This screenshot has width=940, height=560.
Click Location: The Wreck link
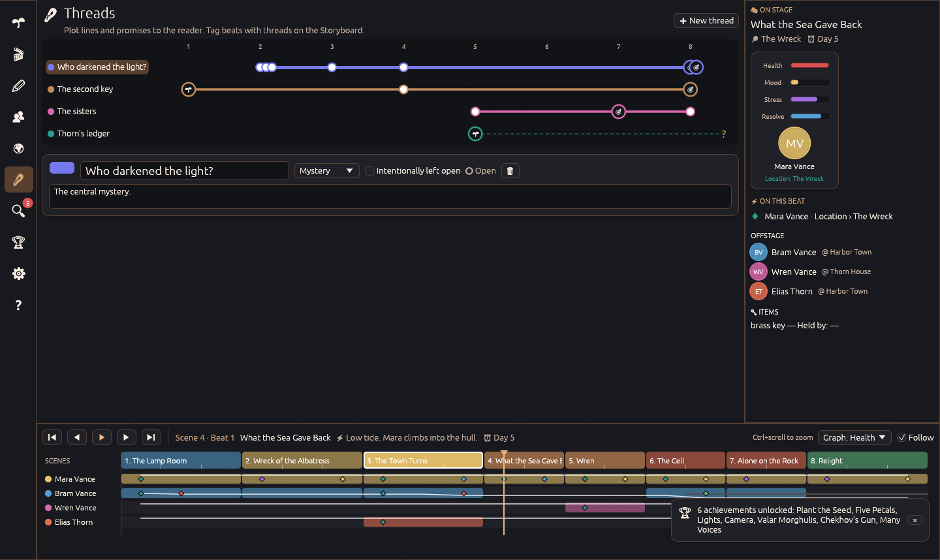(794, 179)
